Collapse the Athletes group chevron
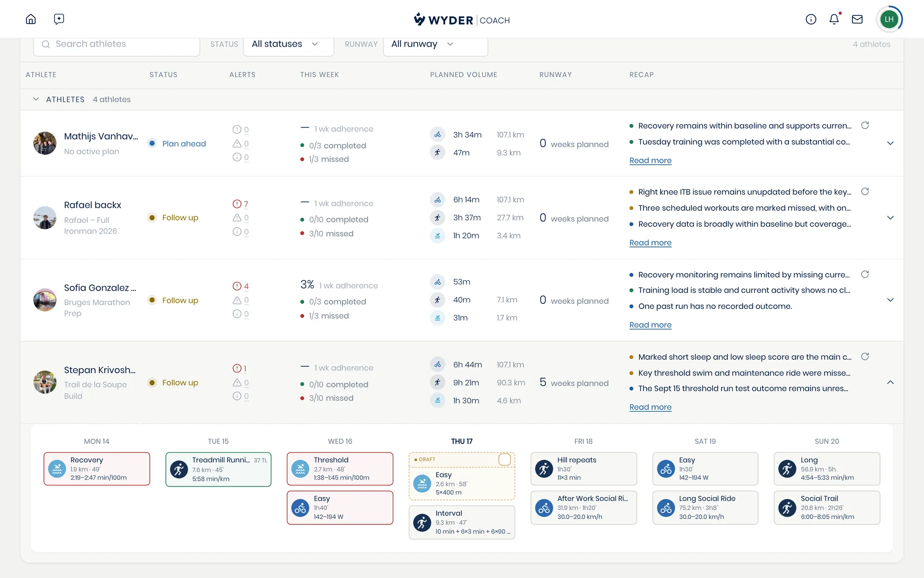The width and height of the screenshot is (924, 578). (x=36, y=99)
